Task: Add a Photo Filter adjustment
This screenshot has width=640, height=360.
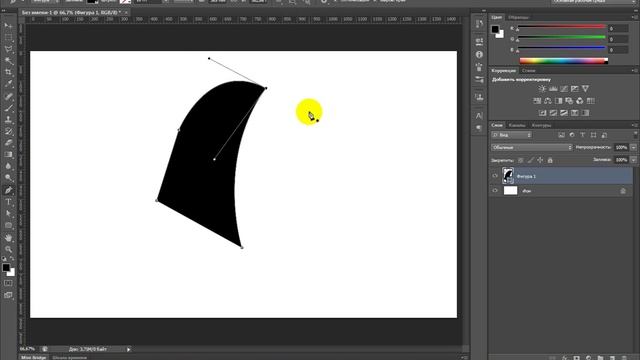Action: click(x=569, y=101)
